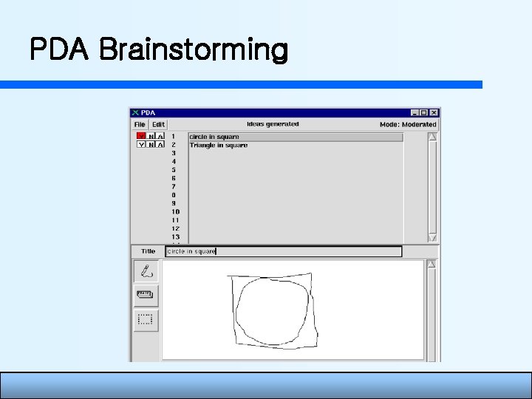Toggle the Y vote for idea 2
The image size is (532, 399).
point(141,145)
